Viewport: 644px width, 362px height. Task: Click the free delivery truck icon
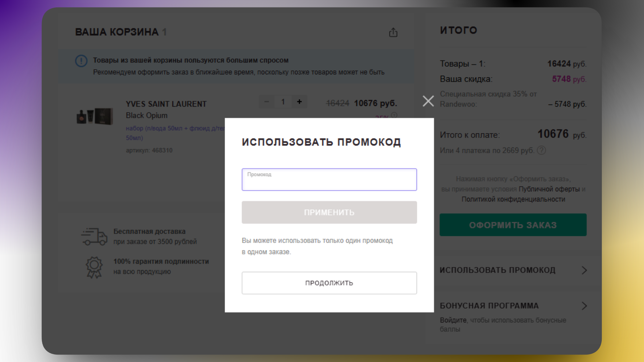[94, 237]
